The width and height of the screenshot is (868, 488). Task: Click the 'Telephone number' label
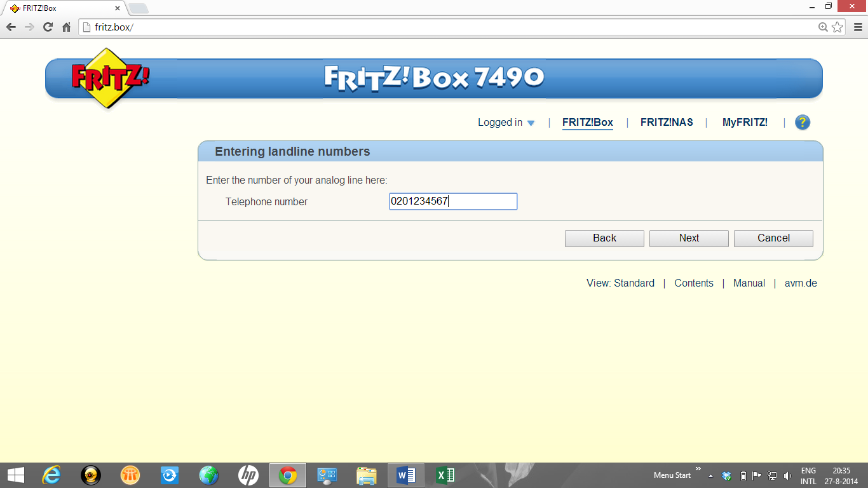[266, 202]
